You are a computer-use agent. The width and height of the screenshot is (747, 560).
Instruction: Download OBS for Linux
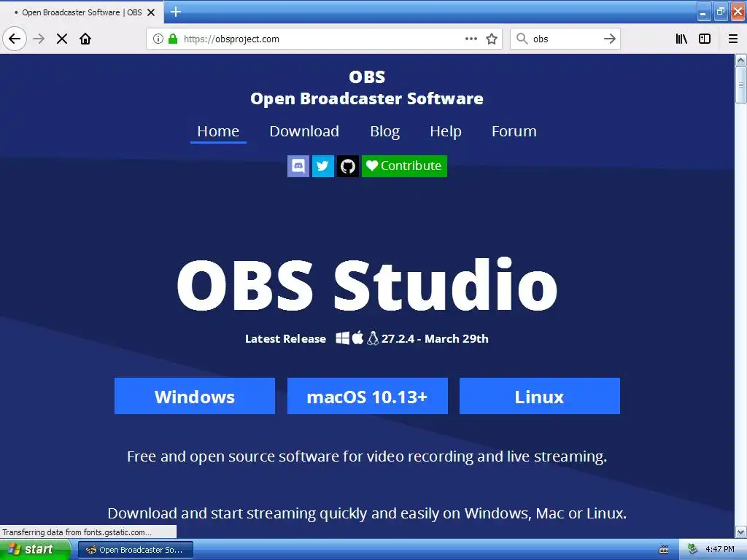click(x=540, y=396)
